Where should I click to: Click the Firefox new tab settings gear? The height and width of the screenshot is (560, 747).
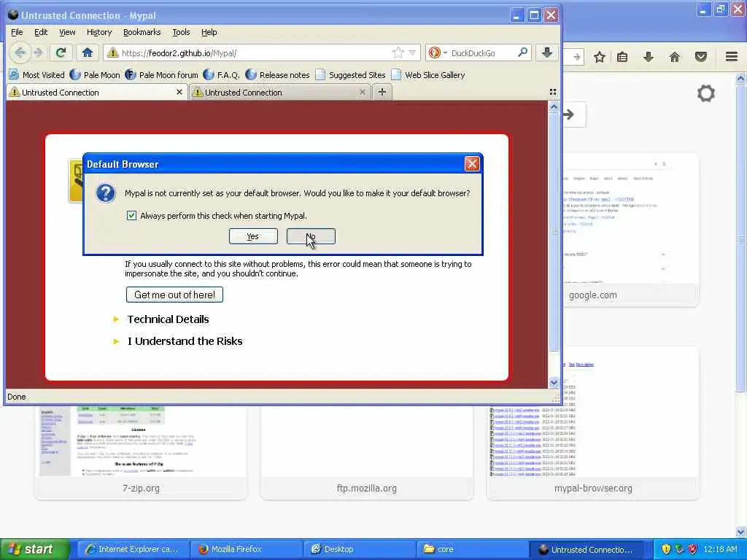705,93
